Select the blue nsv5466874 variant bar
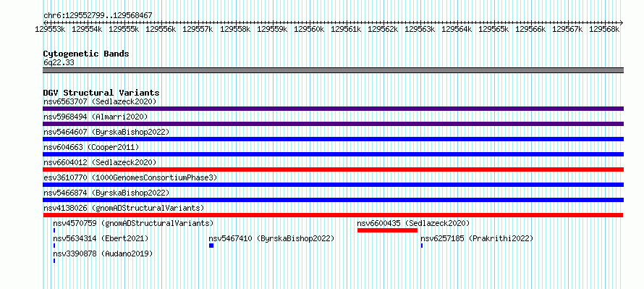 333,200
